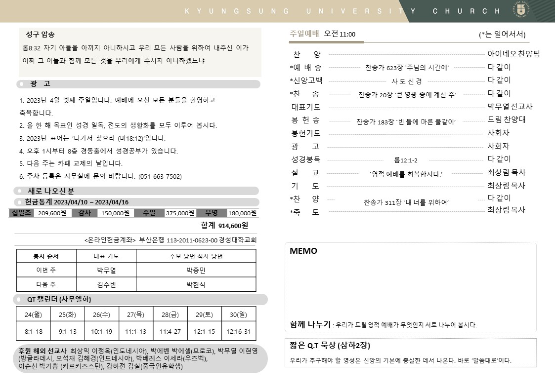Viewport: 555px width, 392px height.
Task: Click '드림 찬양대' in the 봉헌송 row
Action: (x=507, y=119)
